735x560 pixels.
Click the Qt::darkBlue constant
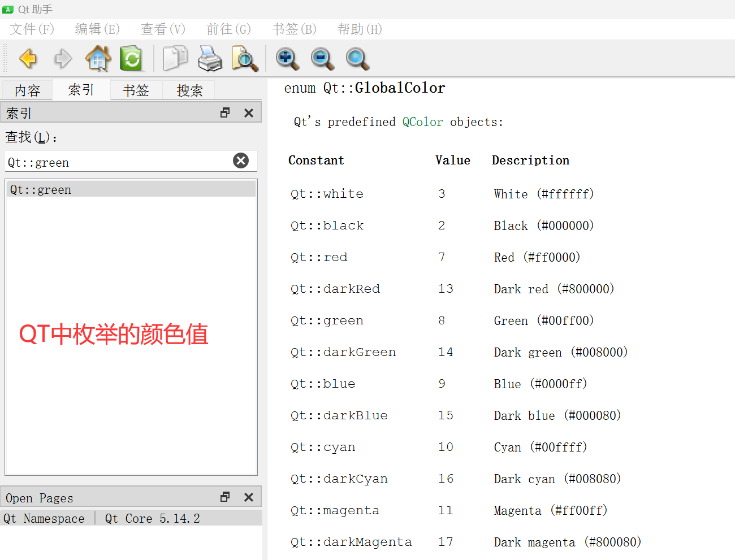click(339, 415)
